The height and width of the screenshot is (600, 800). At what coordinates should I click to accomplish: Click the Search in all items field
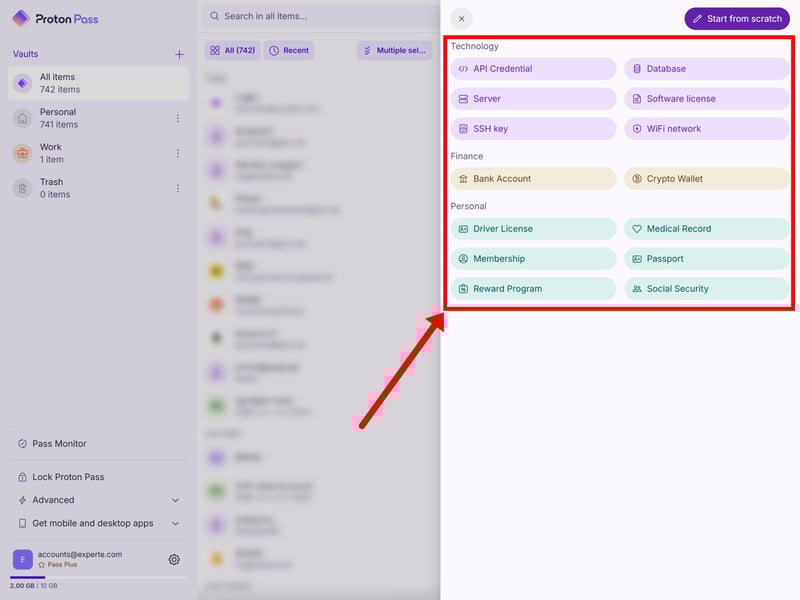pos(320,16)
